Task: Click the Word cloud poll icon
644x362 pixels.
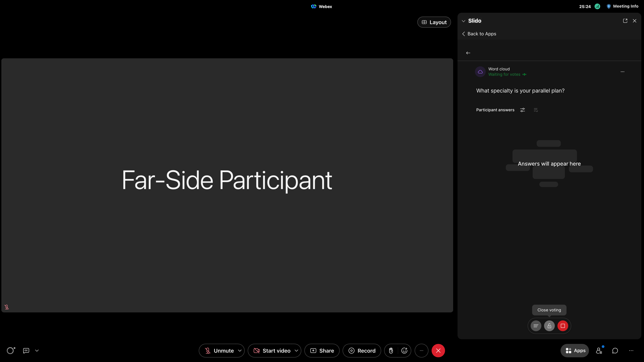Action: click(480, 72)
